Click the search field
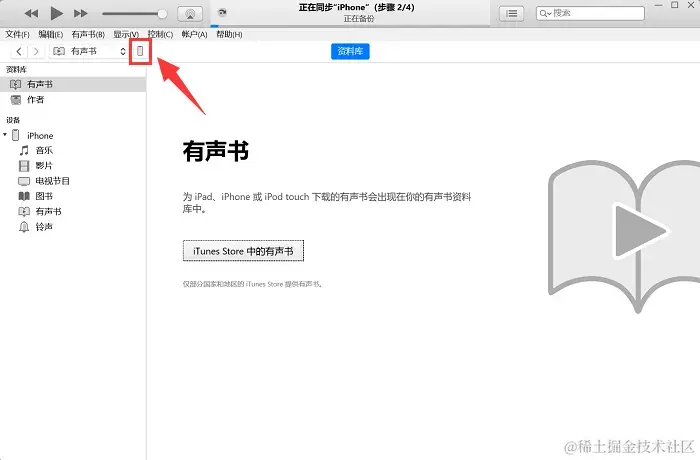 pyautogui.click(x=590, y=13)
